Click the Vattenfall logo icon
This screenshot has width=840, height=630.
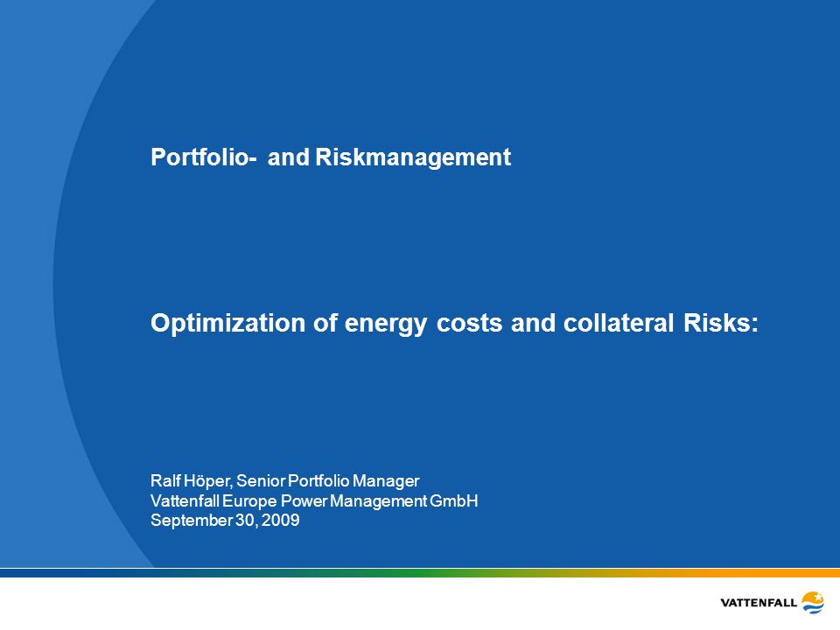click(x=813, y=602)
